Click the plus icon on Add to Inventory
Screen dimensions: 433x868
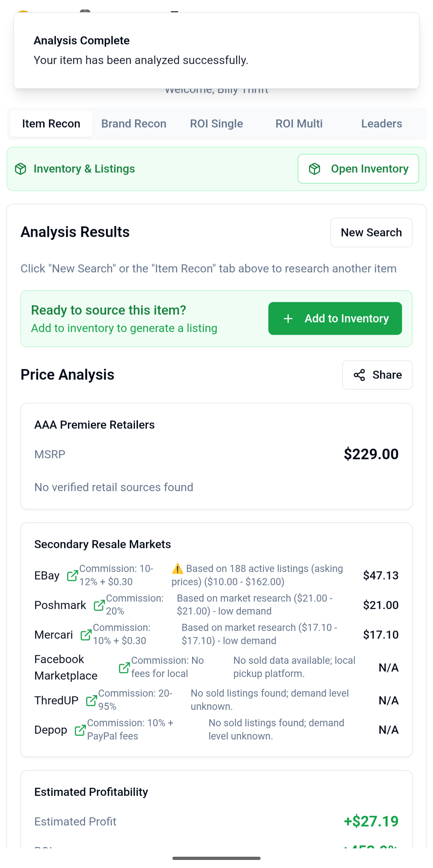point(288,318)
